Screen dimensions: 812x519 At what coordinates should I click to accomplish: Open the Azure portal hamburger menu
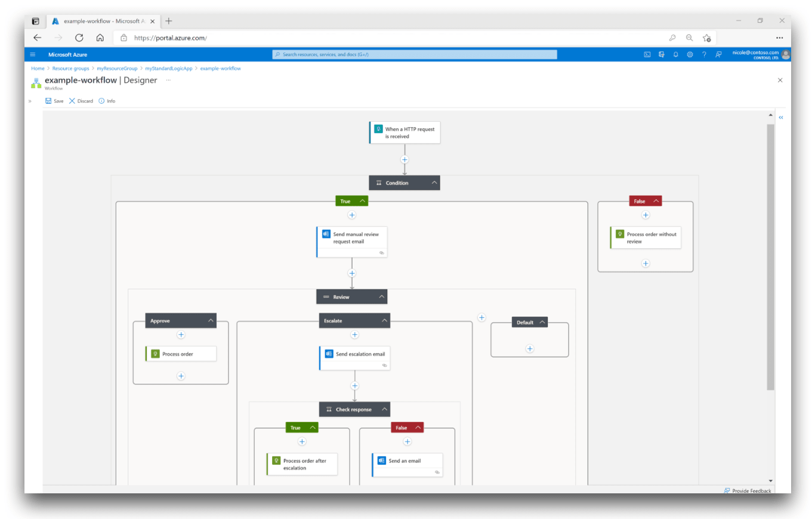pyautogui.click(x=33, y=54)
